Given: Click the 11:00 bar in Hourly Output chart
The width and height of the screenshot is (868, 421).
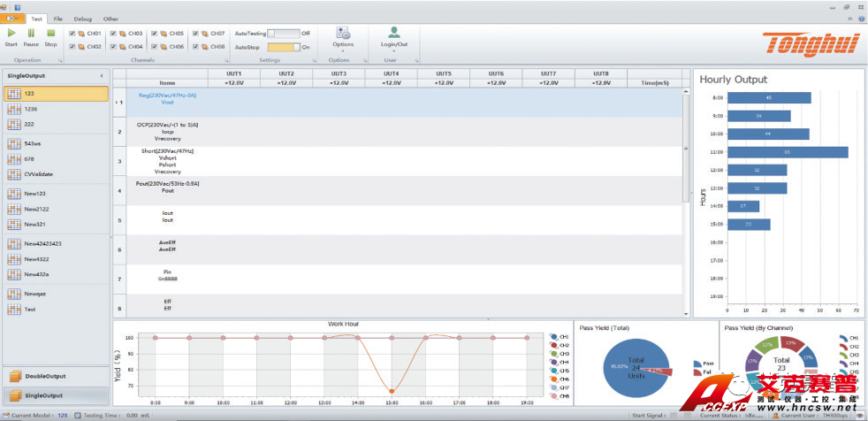Looking at the screenshot, I should [x=787, y=152].
